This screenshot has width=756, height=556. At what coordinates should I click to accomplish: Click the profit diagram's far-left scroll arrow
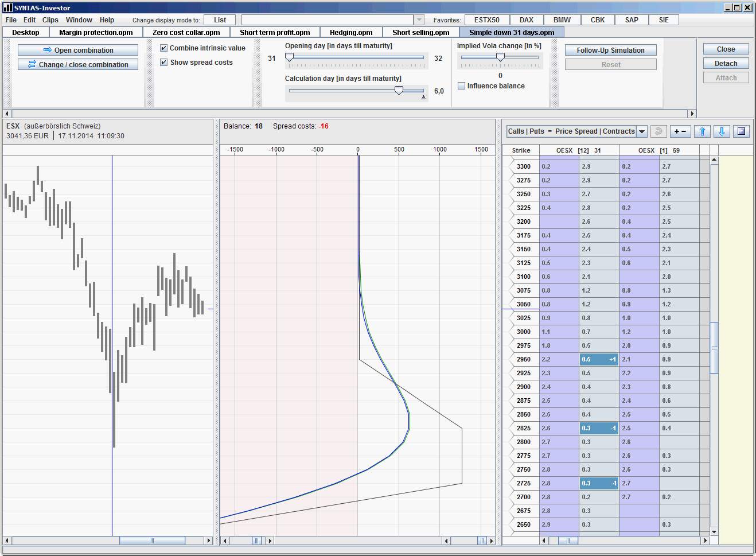(x=225, y=541)
